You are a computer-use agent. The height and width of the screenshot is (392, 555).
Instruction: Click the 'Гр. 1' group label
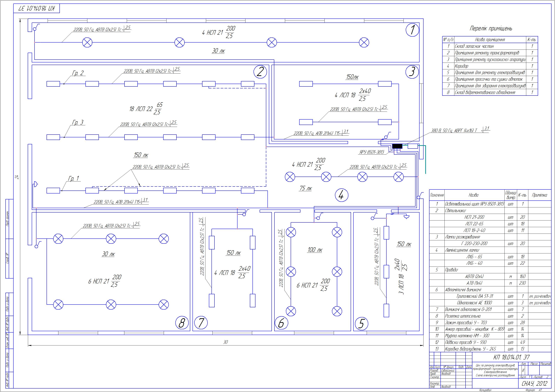pos(73,179)
